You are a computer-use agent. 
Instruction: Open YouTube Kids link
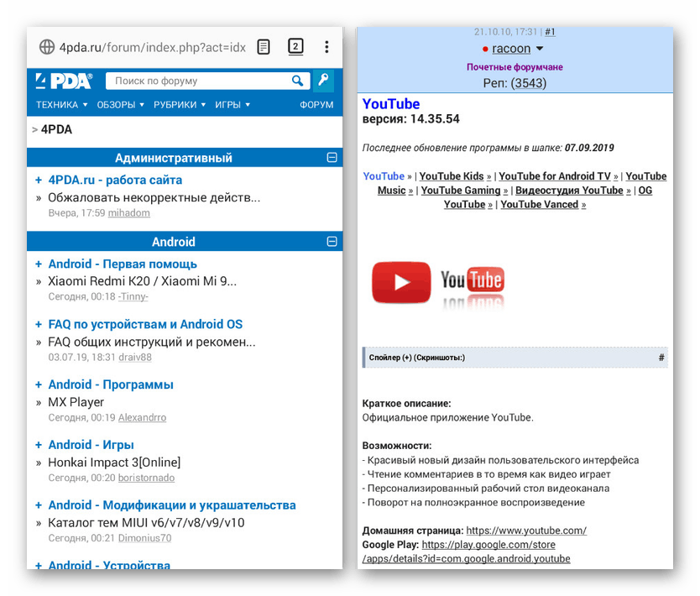[x=455, y=176]
